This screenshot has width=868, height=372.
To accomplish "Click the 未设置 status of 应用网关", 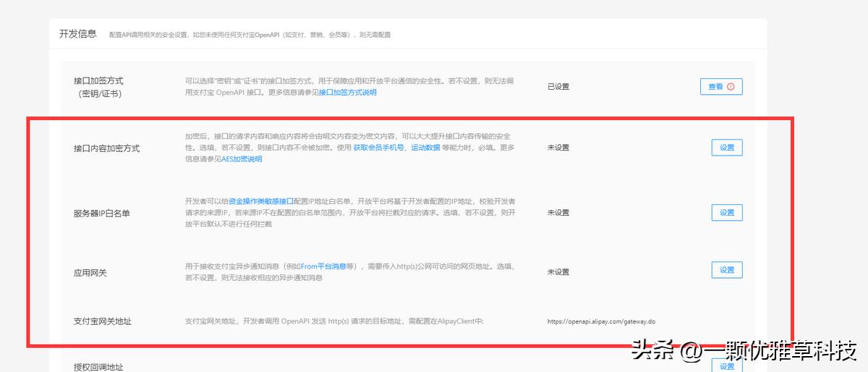I will (x=558, y=272).
